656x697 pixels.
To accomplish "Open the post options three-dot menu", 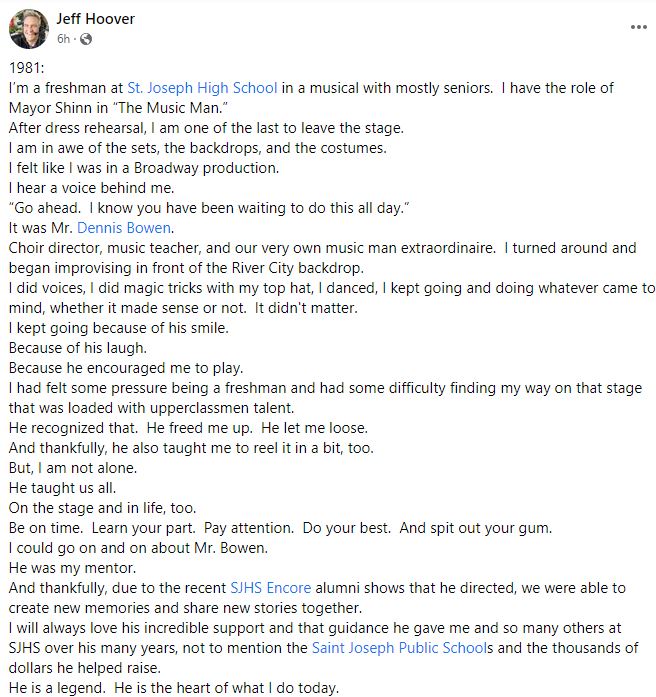I will (637, 27).
